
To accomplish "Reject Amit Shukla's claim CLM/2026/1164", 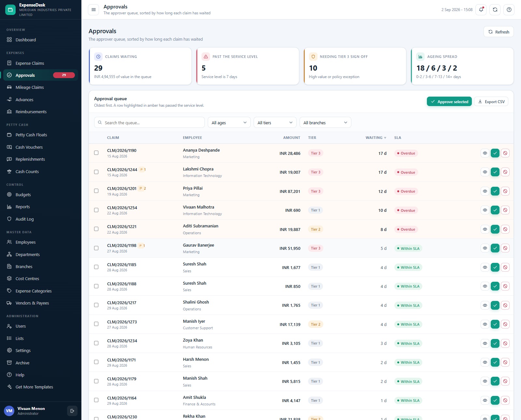I will pyautogui.click(x=505, y=400).
